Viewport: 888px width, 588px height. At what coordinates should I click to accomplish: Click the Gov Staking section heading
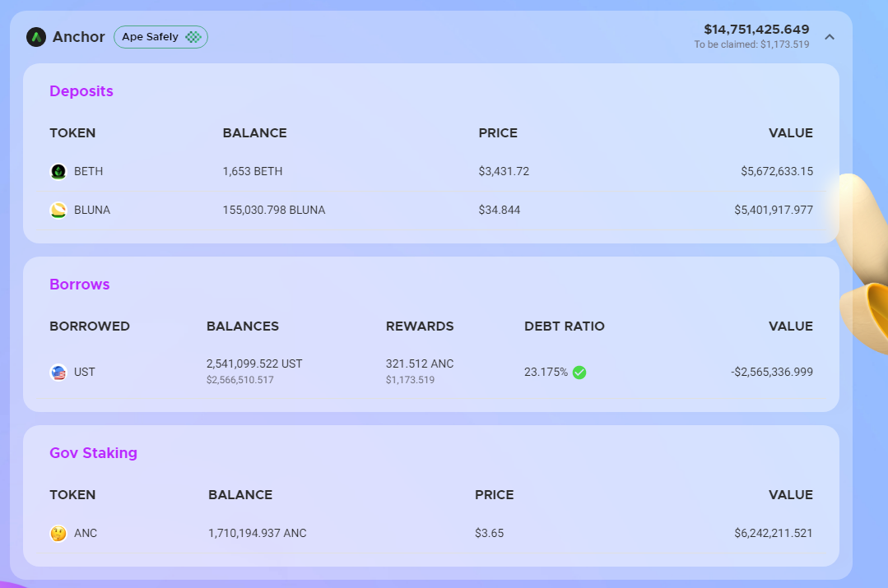94,453
